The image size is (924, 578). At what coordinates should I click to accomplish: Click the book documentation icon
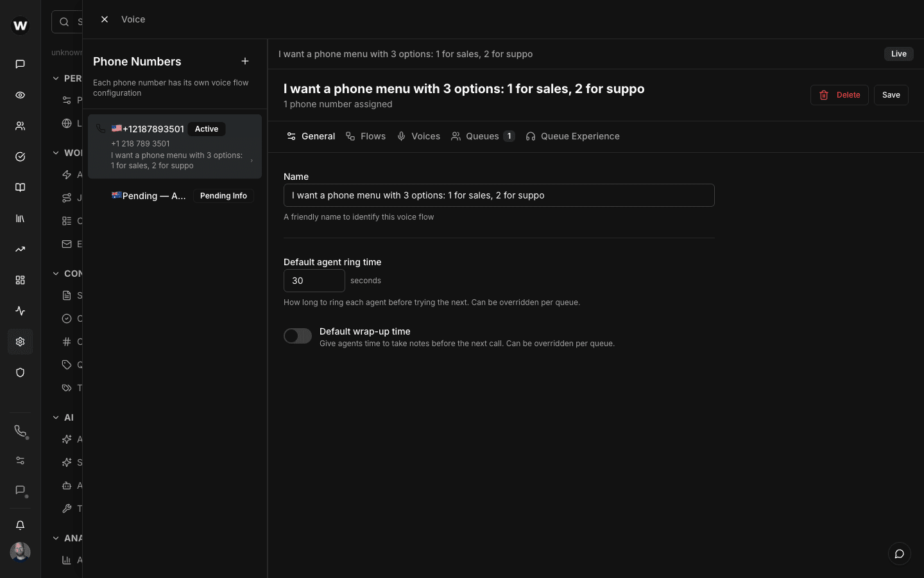pos(20,187)
